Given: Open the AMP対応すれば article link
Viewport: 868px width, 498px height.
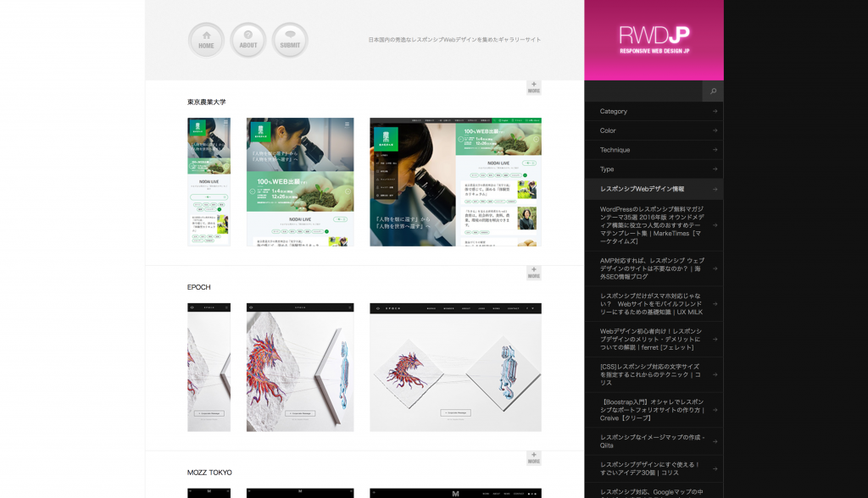Looking at the screenshot, I should (654, 268).
